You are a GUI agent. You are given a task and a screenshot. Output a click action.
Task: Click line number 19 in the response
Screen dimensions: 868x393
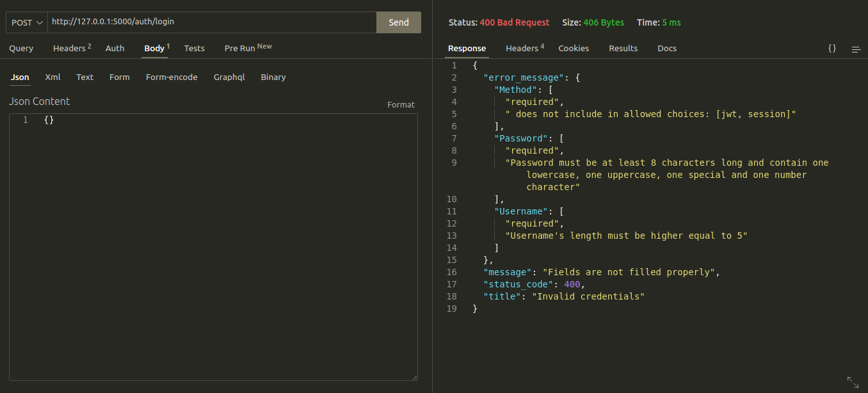(x=452, y=309)
